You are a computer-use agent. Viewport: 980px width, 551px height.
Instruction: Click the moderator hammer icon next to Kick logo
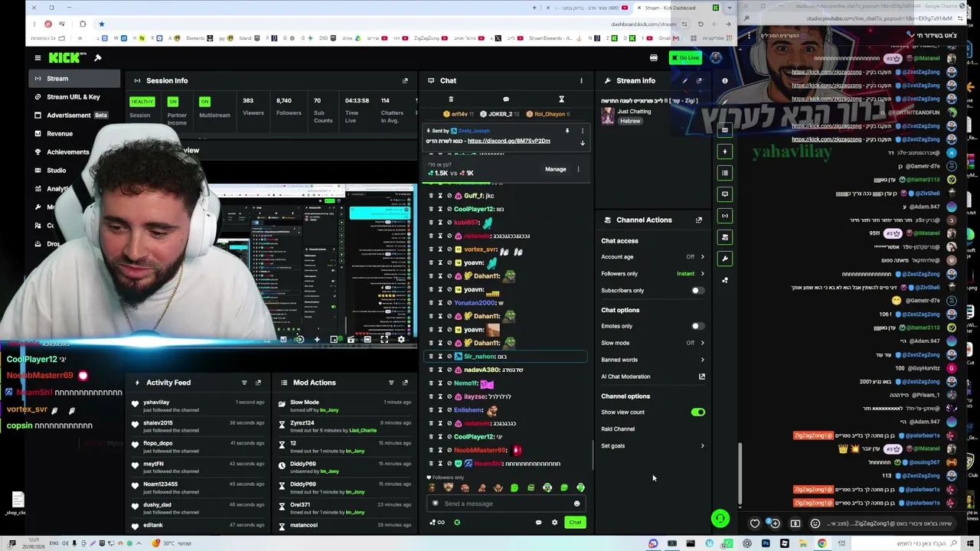tap(97, 57)
